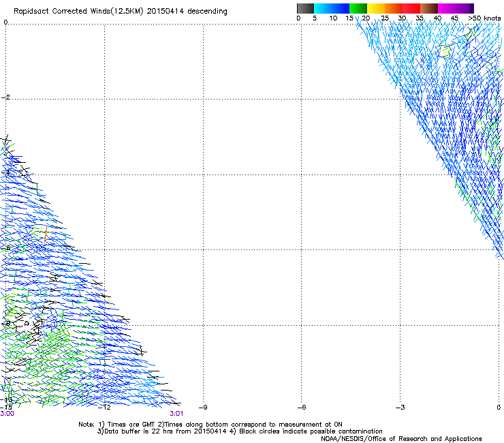Click the '>50 knots' legend label
The height and width of the screenshot is (443, 504).
point(484,18)
